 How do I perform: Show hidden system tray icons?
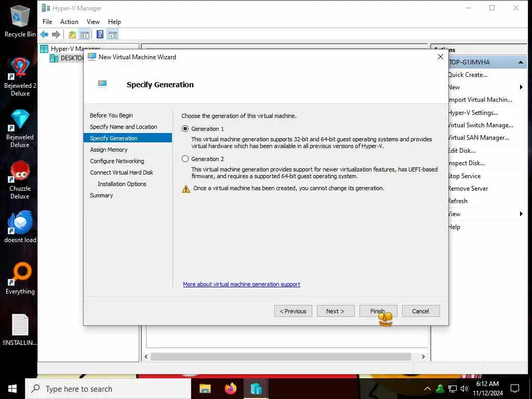[x=428, y=389]
